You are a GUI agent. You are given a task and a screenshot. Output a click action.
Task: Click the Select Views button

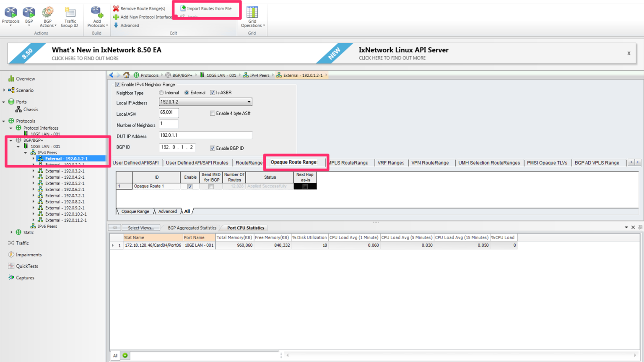click(x=140, y=227)
